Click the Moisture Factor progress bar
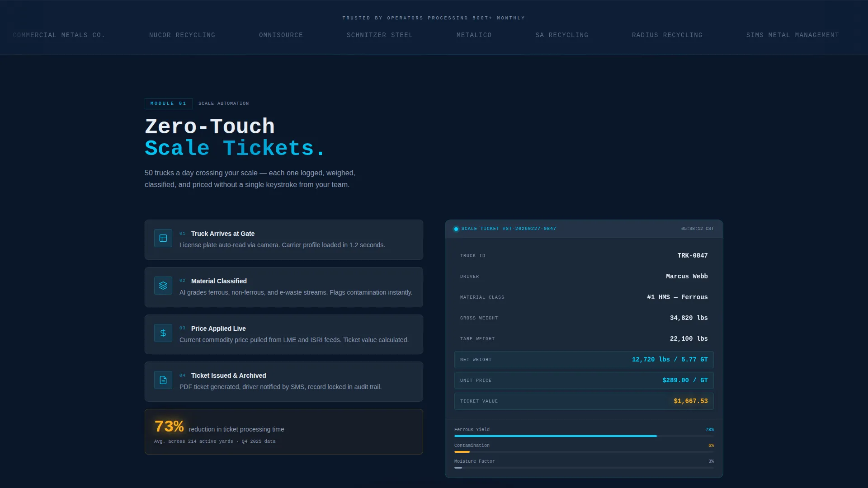This screenshot has width=868, height=488. point(584,468)
